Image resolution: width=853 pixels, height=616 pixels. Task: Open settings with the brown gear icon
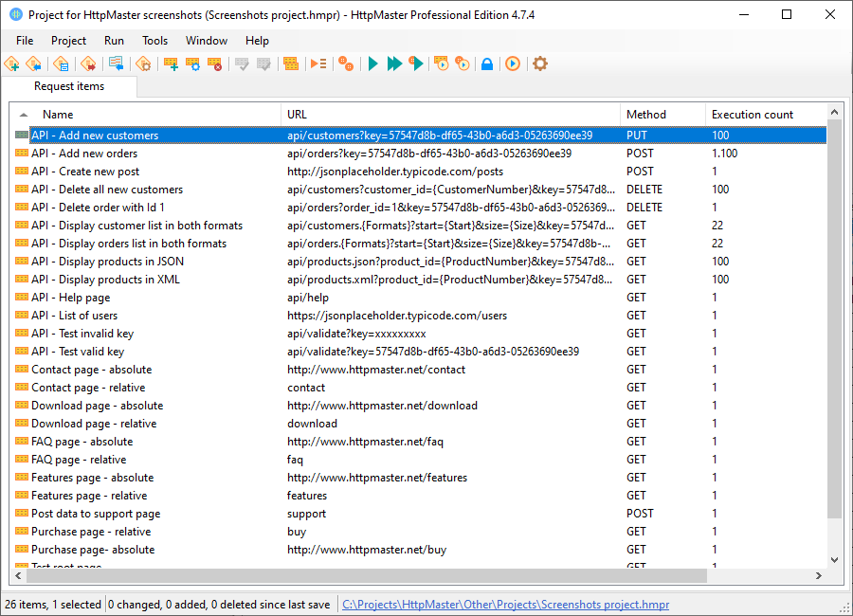[x=539, y=63]
